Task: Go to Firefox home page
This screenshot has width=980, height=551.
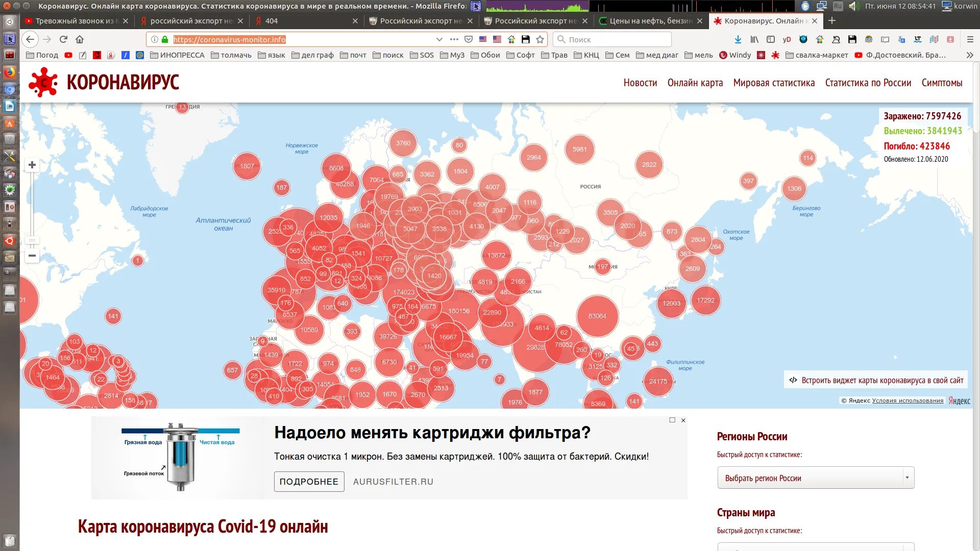Action: (80, 39)
